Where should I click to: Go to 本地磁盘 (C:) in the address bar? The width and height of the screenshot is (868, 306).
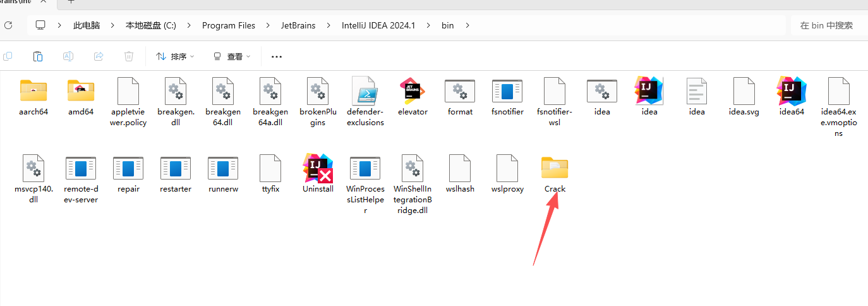click(x=151, y=25)
